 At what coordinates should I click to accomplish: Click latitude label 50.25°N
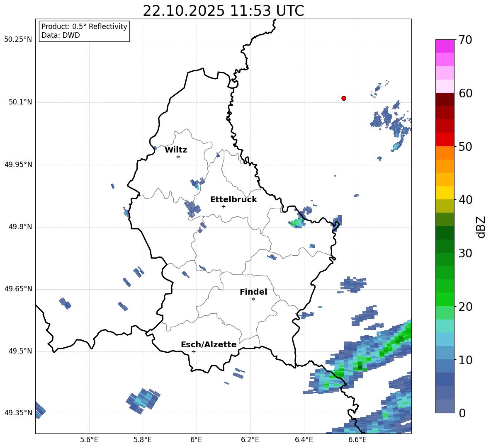18,40
